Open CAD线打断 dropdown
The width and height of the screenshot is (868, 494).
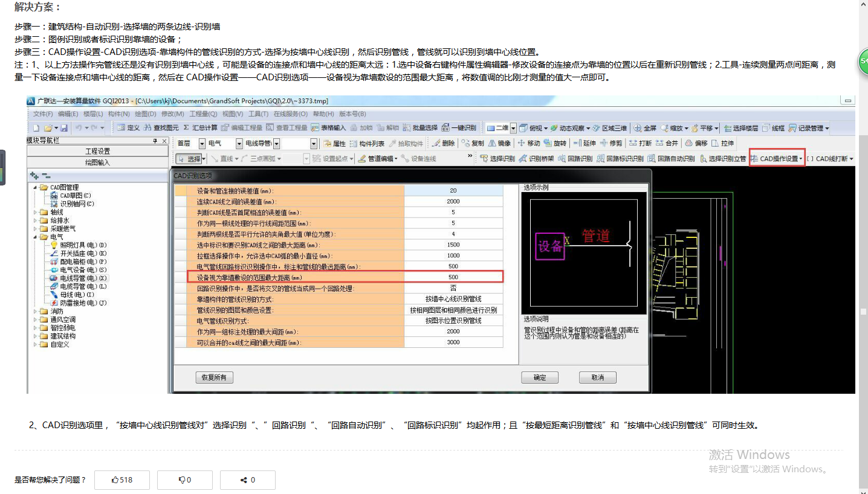click(x=831, y=159)
